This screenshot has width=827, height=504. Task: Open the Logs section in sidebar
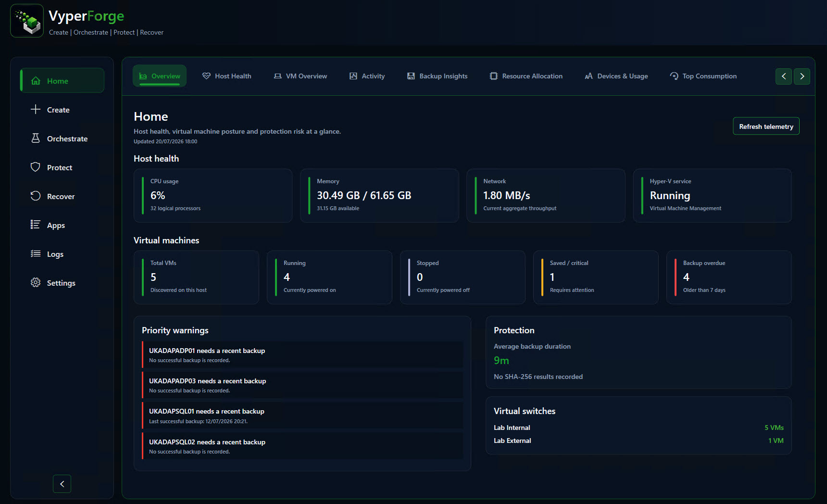pos(62,254)
